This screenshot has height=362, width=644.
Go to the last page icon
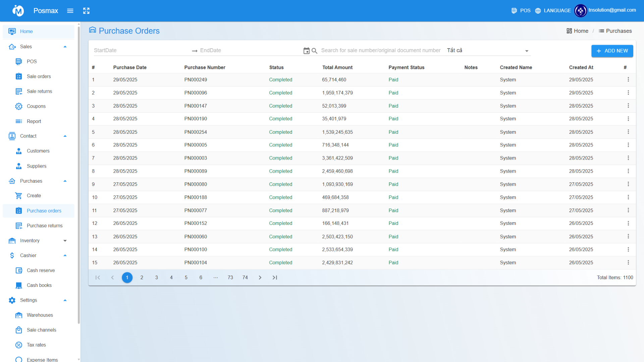click(x=275, y=278)
